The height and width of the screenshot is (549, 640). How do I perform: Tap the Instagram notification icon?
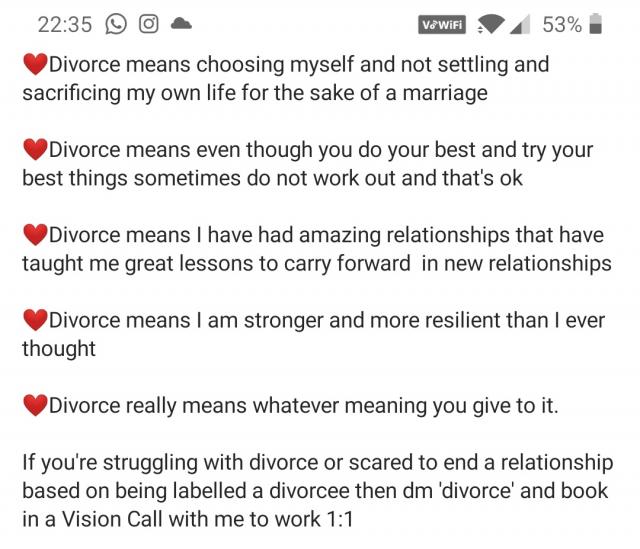click(149, 24)
